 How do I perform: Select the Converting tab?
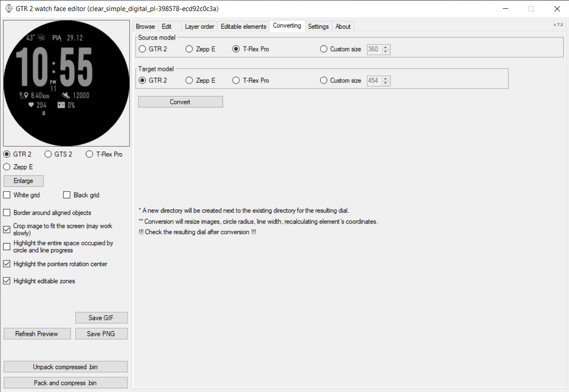click(286, 26)
